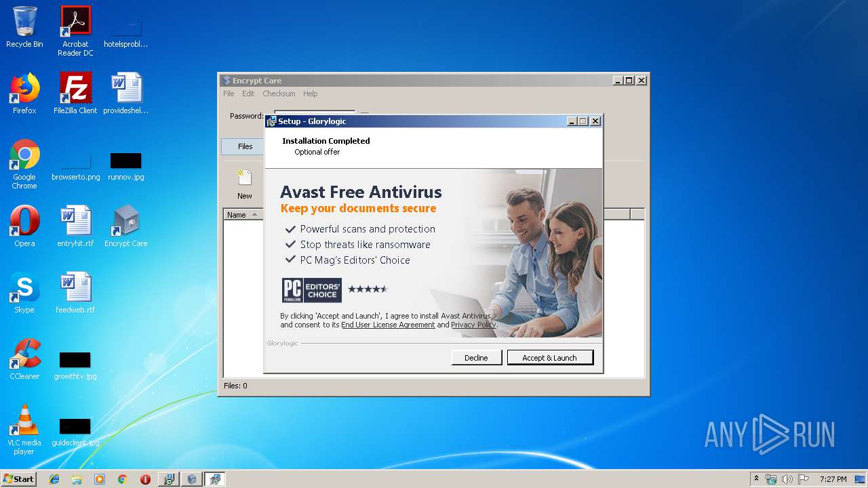Open the Action Center flag icon
This screenshot has width=868, height=488.
click(x=804, y=479)
